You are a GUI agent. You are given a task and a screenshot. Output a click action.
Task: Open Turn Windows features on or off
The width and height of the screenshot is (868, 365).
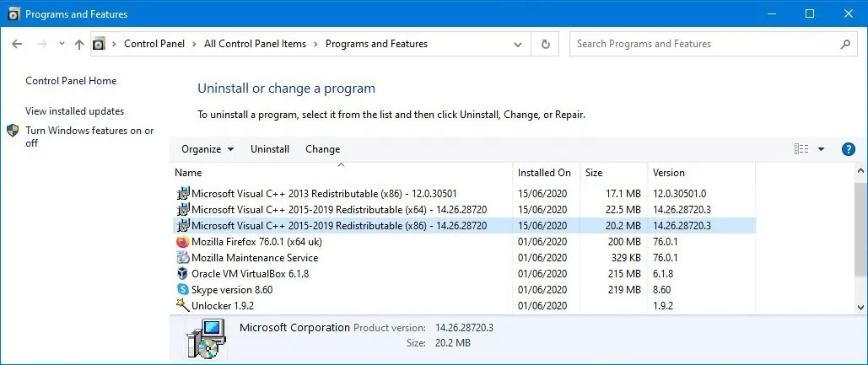[x=89, y=137]
